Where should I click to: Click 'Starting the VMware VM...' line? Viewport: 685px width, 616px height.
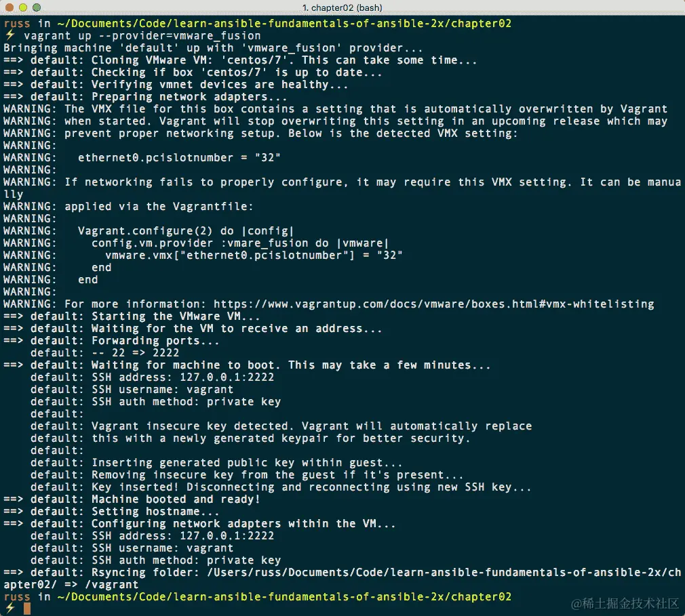(x=132, y=316)
